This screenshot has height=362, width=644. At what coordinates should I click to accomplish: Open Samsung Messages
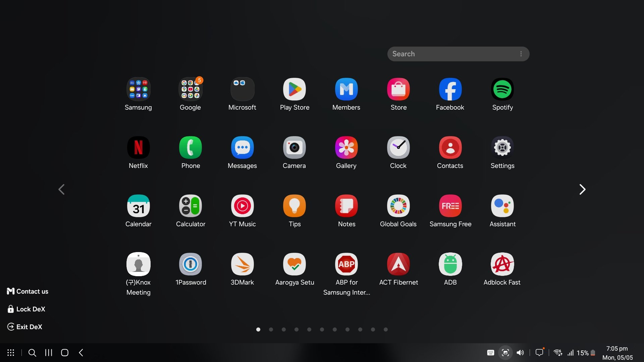(x=242, y=147)
